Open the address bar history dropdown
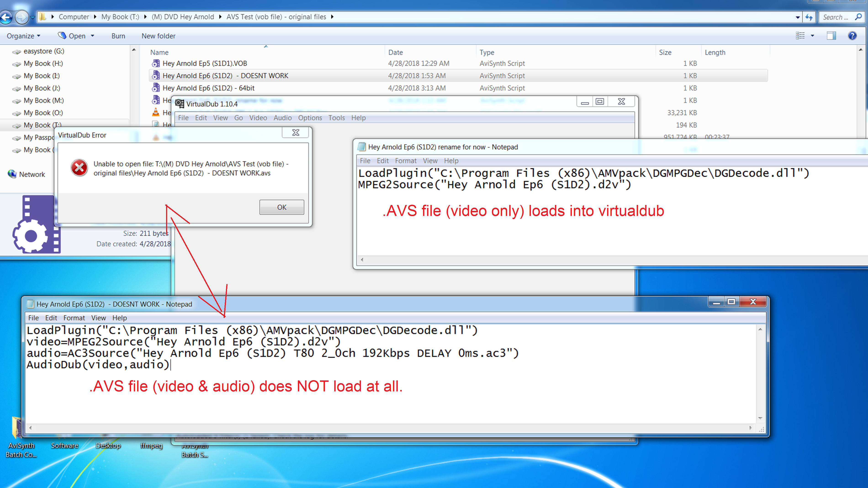Screen dimensions: 868x488 797,17
